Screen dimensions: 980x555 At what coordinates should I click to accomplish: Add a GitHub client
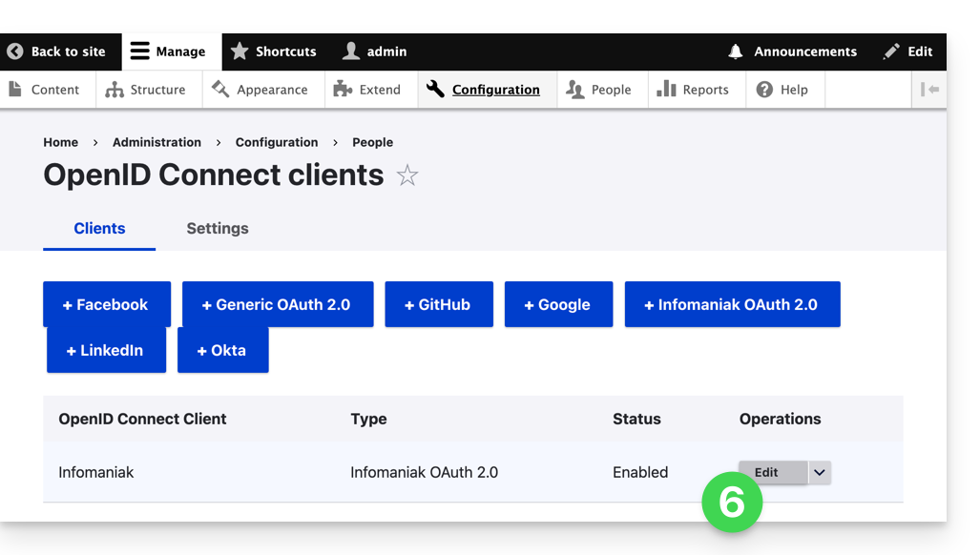439,304
